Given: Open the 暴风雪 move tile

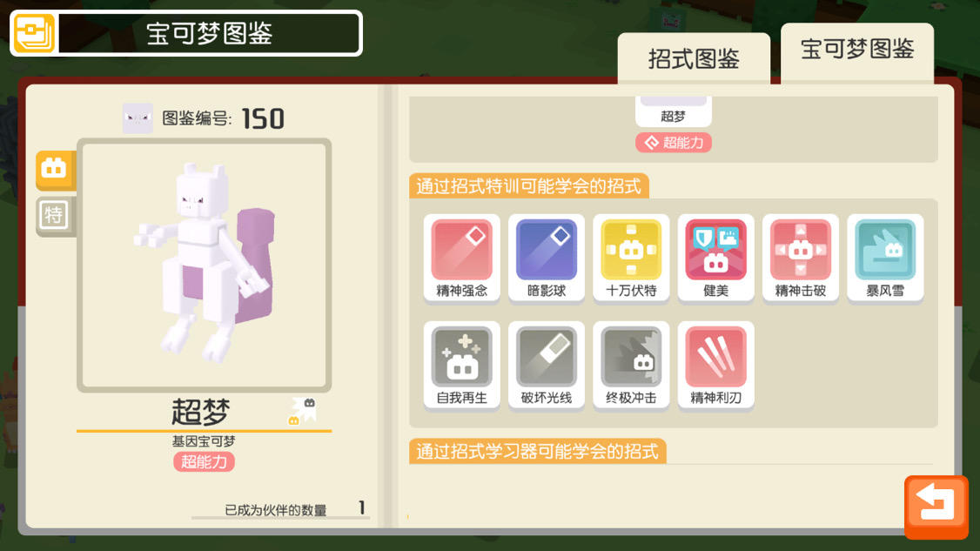Looking at the screenshot, I should click(885, 258).
